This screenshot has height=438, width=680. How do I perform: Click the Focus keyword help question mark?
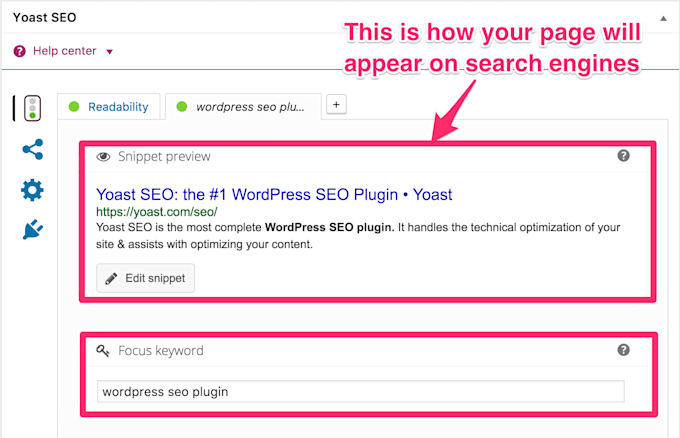click(x=624, y=350)
